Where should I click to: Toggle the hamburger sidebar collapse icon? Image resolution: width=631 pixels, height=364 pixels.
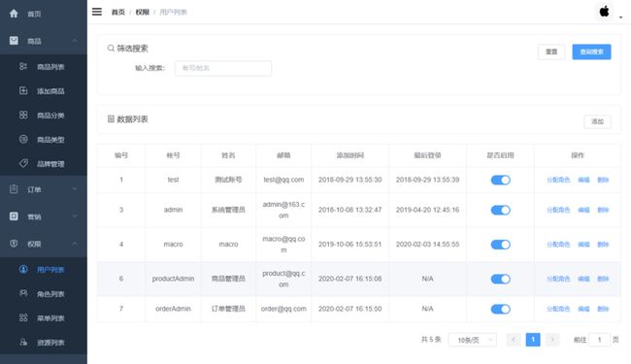point(97,12)
